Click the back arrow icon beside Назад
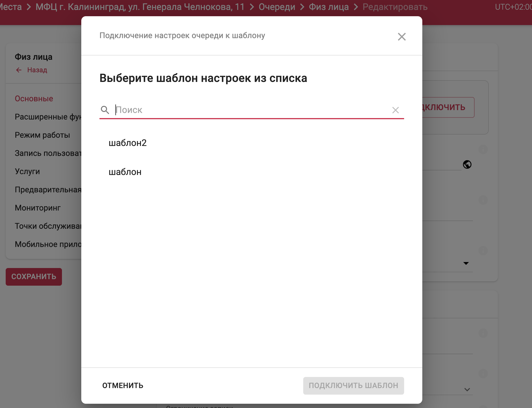Image resolution: width=532 pixels, height=408 pixels. 19,70
